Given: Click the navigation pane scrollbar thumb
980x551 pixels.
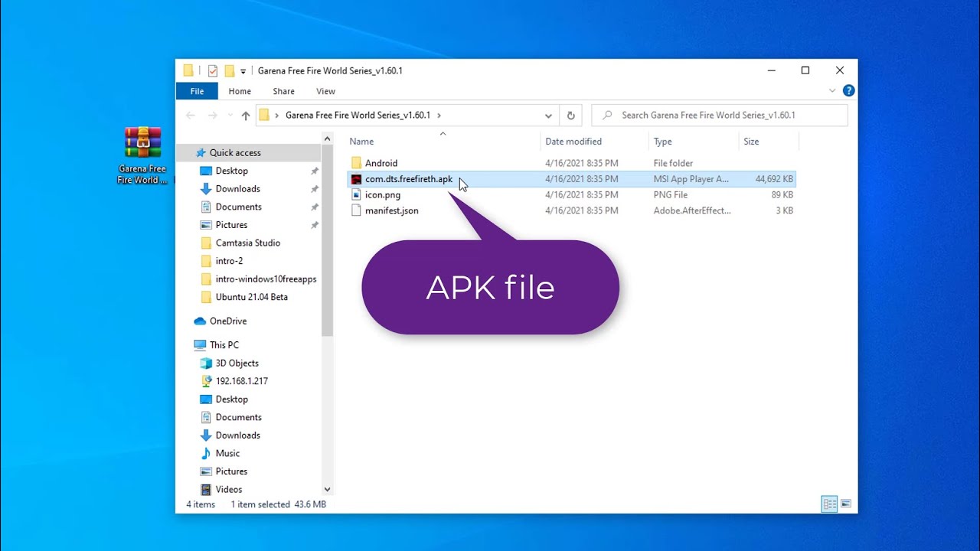Looking at the screenshot, I should point(327,241).
